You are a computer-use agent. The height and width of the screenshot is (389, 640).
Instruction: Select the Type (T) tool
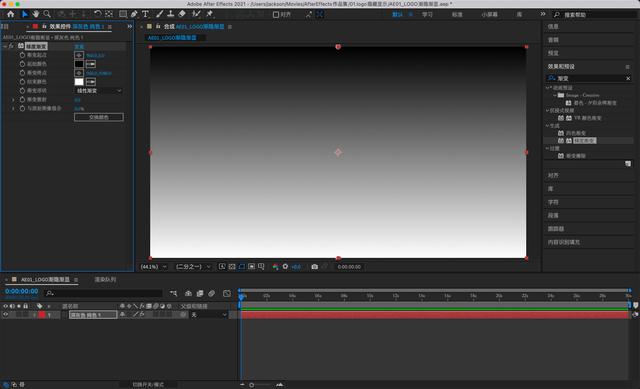(145, 14)
